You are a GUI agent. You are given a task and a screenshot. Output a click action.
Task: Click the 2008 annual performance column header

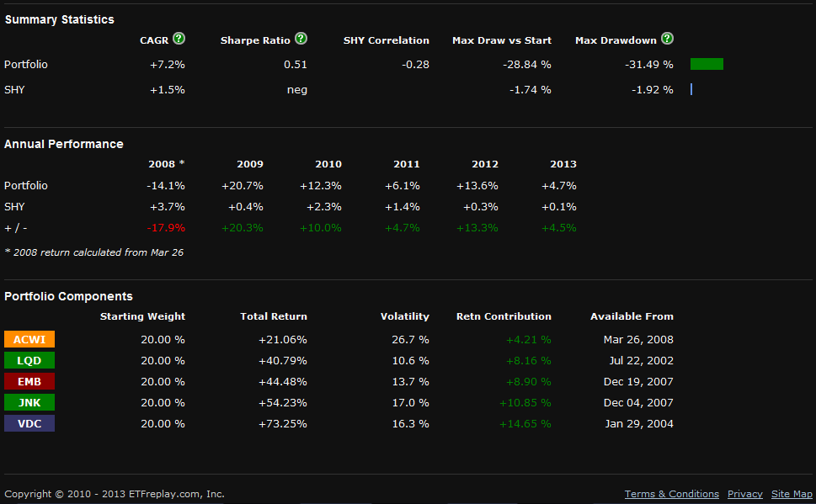tap(166, 164)
